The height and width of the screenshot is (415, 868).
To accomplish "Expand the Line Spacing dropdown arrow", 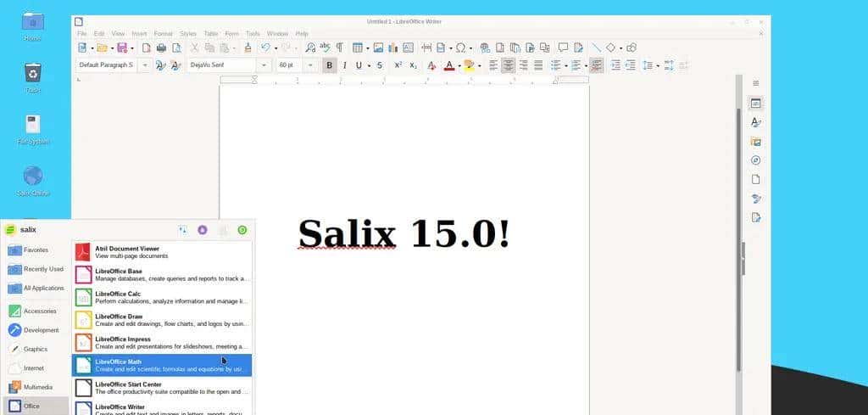I will (658, 66).
